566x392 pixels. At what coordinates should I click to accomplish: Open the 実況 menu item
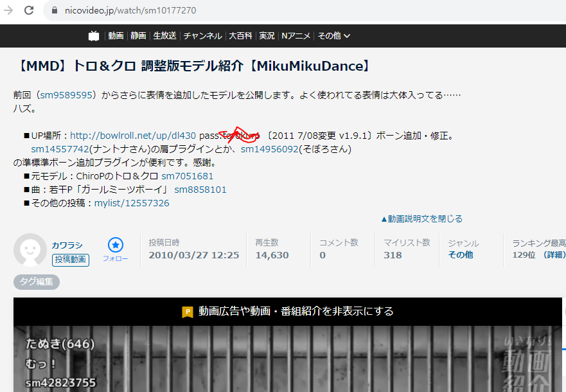point(267,36)
